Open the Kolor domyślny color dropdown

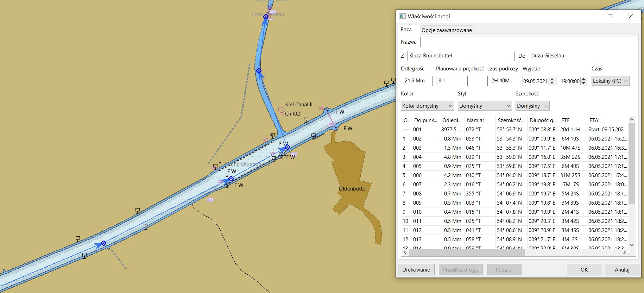coord(427,106)
